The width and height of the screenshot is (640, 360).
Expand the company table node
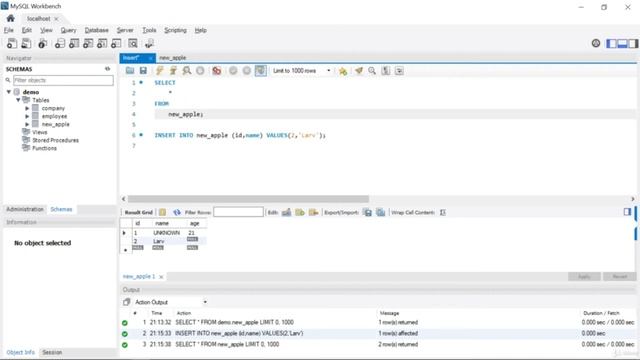[x=27, y=108]
